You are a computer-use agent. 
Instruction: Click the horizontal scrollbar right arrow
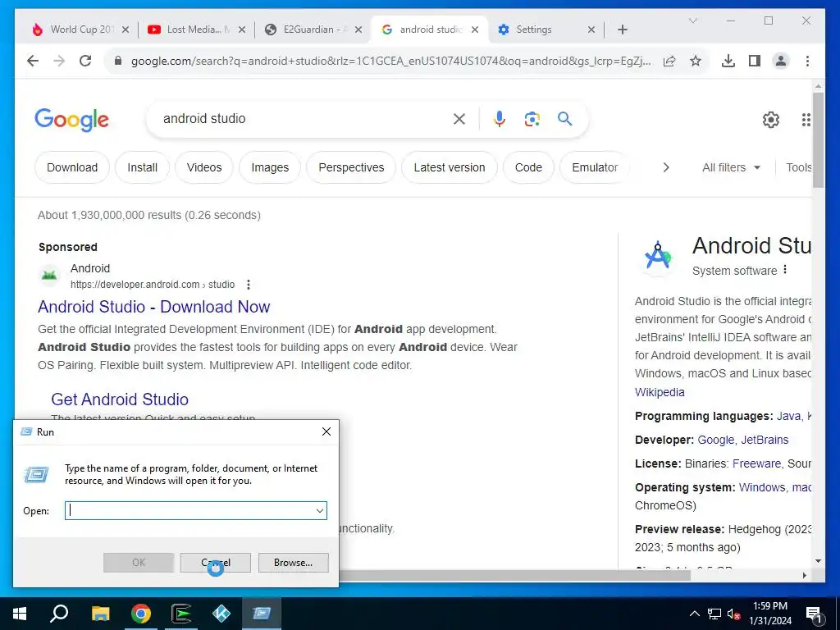(804, 575)
